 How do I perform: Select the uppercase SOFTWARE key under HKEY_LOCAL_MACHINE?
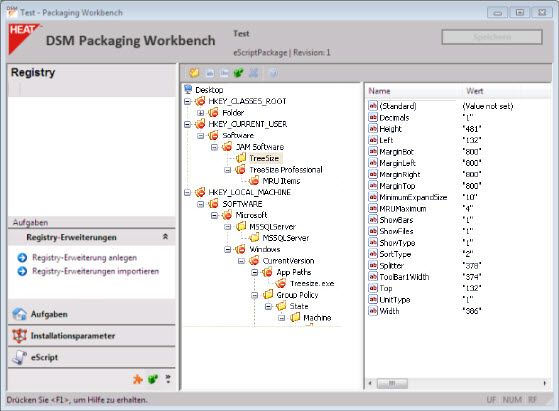pos(242,204)
